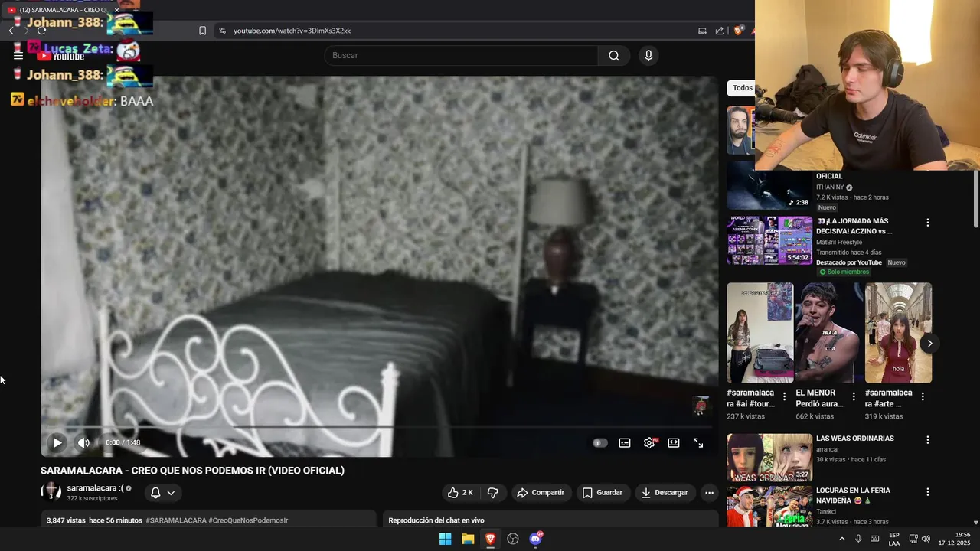The height and width of the screenshot is (551, 980).
Task: Open the ITHAN NY video thumbnail
Action: point(769,186)
